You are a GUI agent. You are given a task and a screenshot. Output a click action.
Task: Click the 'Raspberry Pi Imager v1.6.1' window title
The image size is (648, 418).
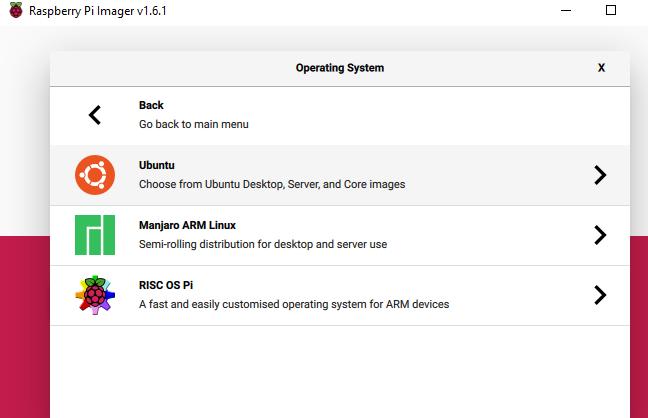pyautogui.click(x=98, y=11)
